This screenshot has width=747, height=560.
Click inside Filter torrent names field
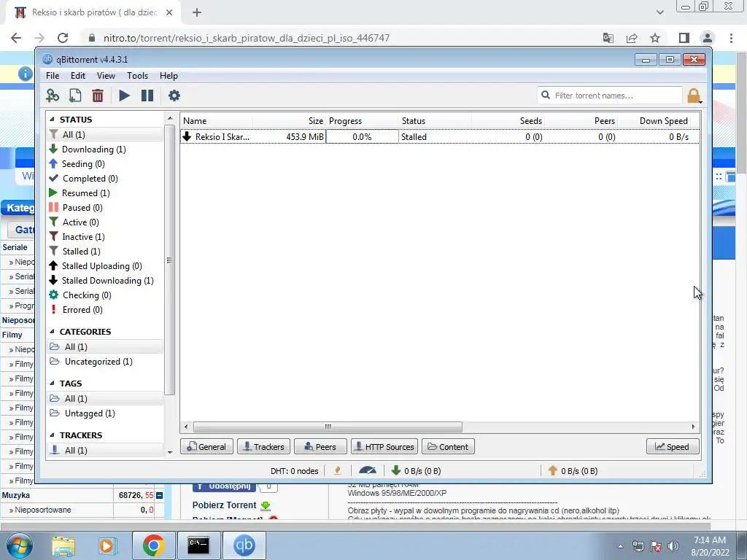610,96
